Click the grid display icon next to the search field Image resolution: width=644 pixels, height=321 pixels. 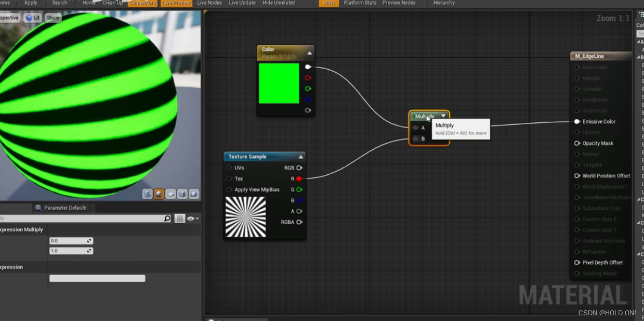point(179,218)
